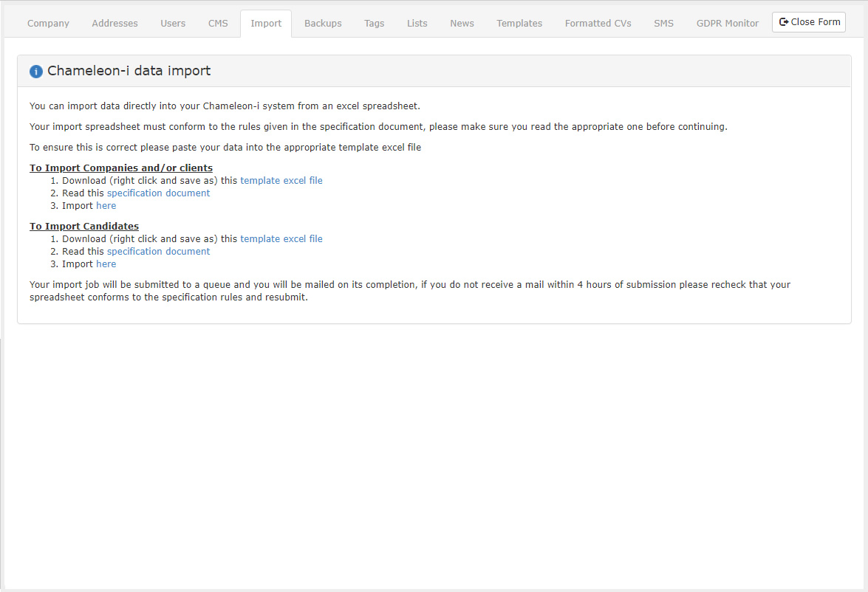Open the Company tab

(x=48, y=23)
